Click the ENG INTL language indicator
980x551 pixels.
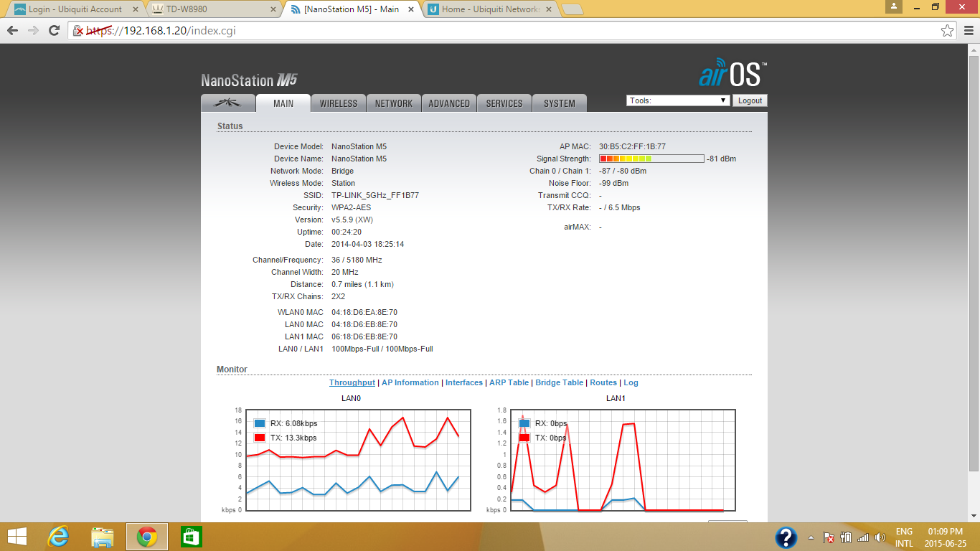(x=905, y=537)
